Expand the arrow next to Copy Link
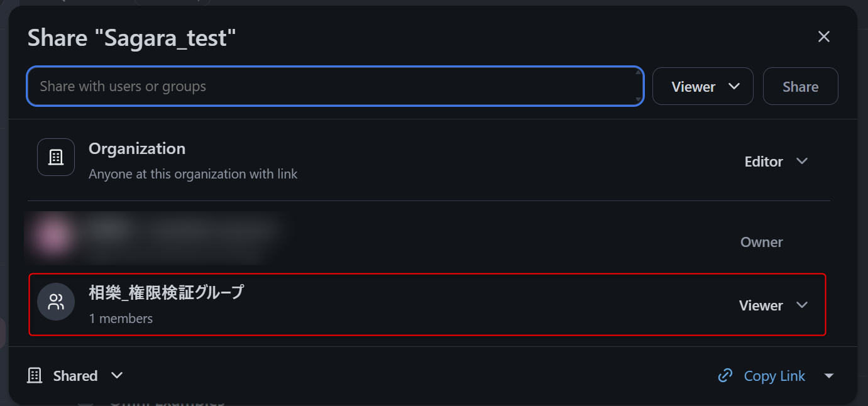868x406 pixels. point(829,376)
